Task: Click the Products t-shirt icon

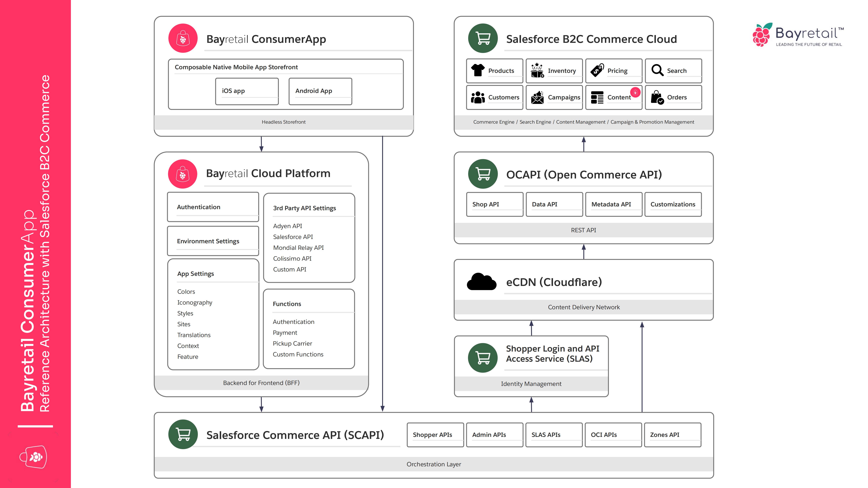Action: click(478, 70)
